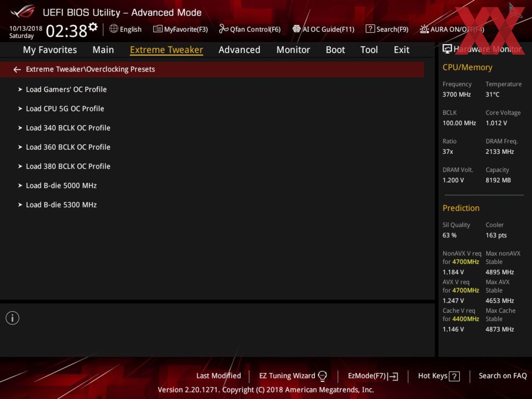
Task: Click the 1.200 V DRAM voltage value
Action: (x=453, y=180)
